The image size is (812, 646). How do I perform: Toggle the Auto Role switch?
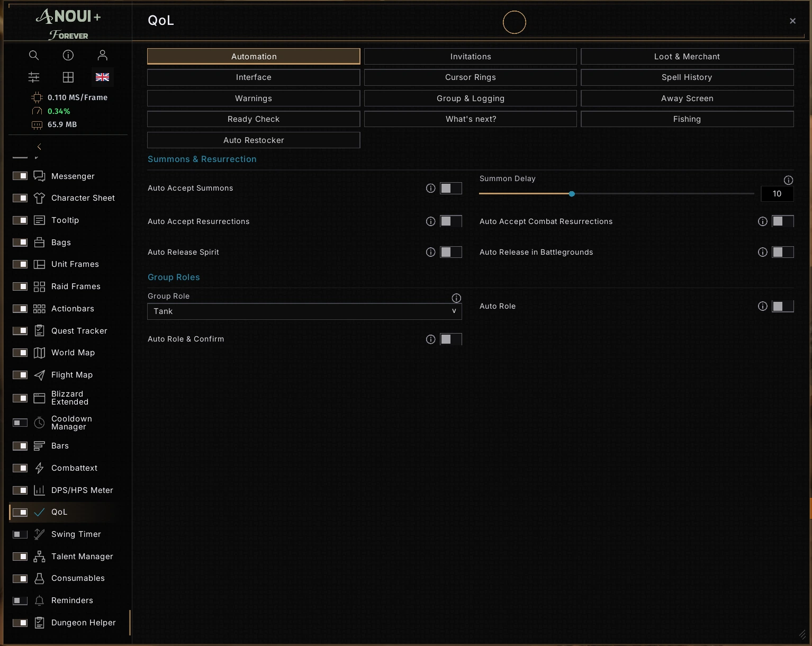[x=783, y=306]
